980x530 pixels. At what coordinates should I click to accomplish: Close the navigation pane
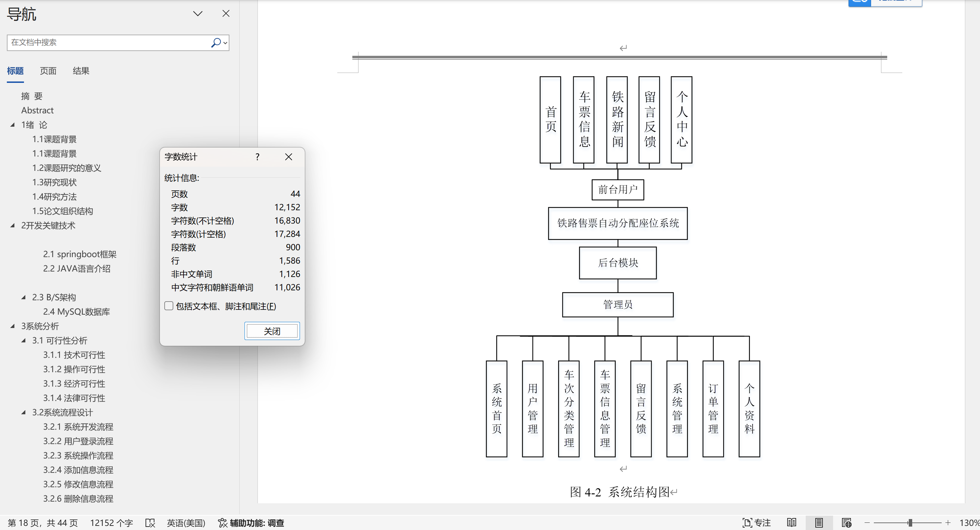point(226,14)
